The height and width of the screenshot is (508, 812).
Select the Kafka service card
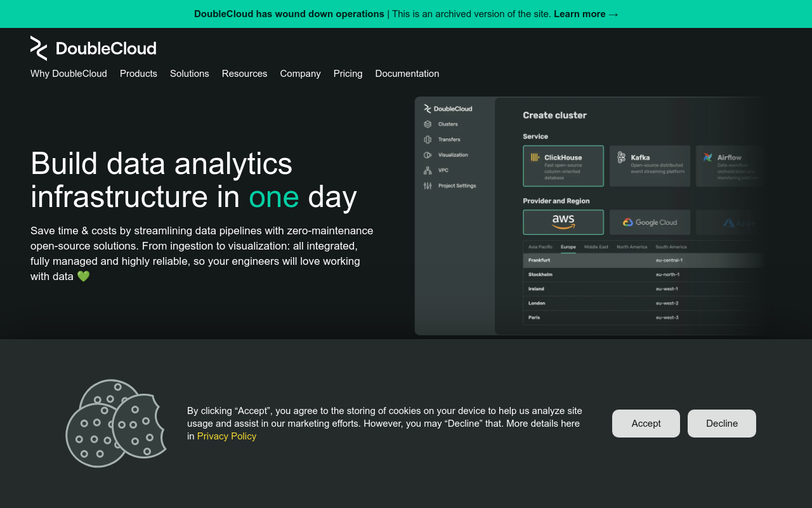point(650,166)
